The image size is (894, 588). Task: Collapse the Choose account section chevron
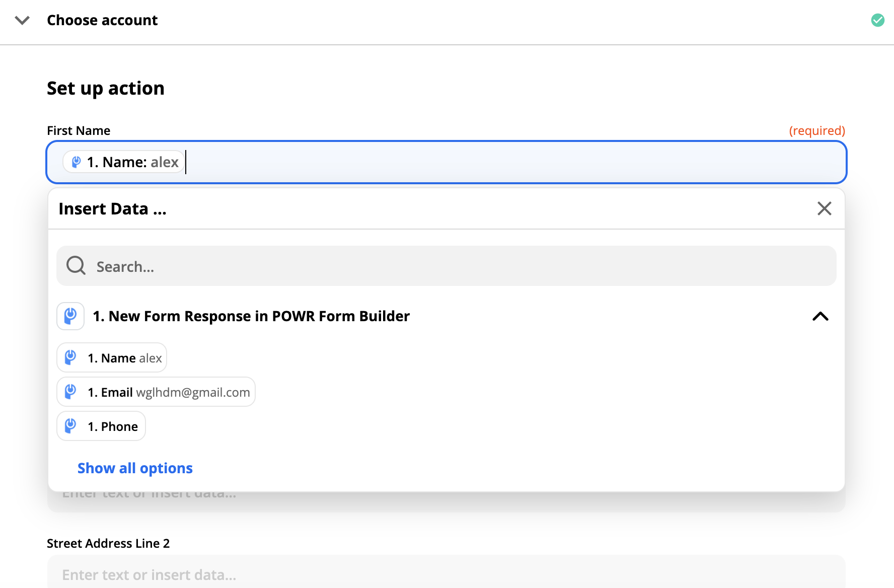[22, 20]
